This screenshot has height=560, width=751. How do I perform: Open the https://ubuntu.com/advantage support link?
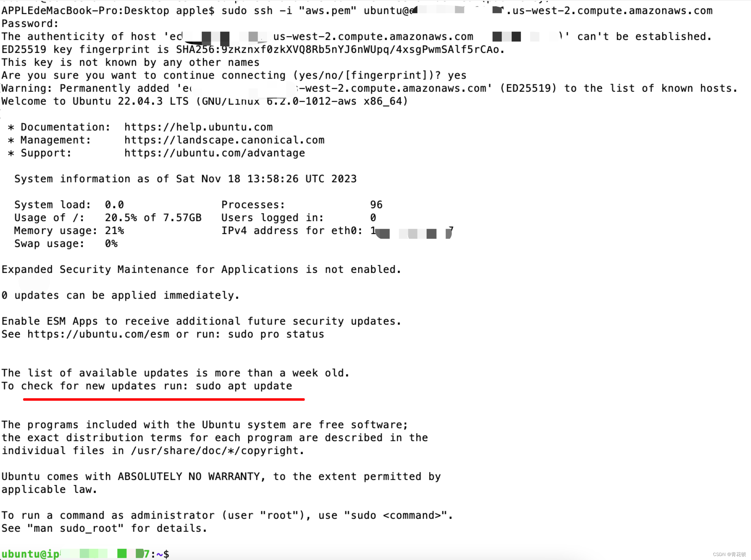(214, 153)
